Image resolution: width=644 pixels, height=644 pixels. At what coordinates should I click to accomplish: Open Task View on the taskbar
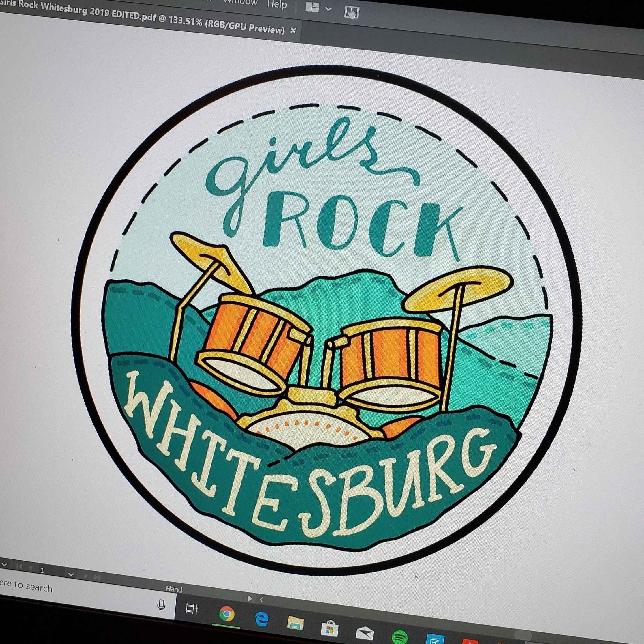[192, 609]
